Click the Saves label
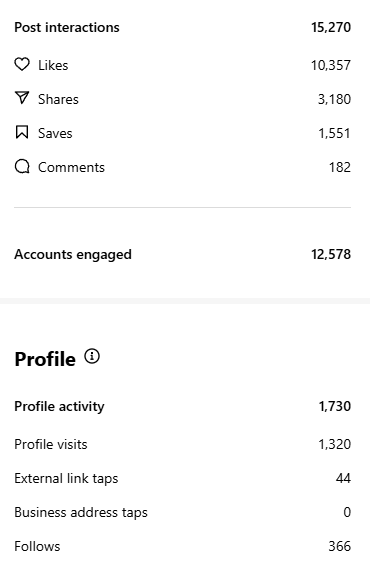The height and width of the screenshot is (567, 370). [55, 133]
